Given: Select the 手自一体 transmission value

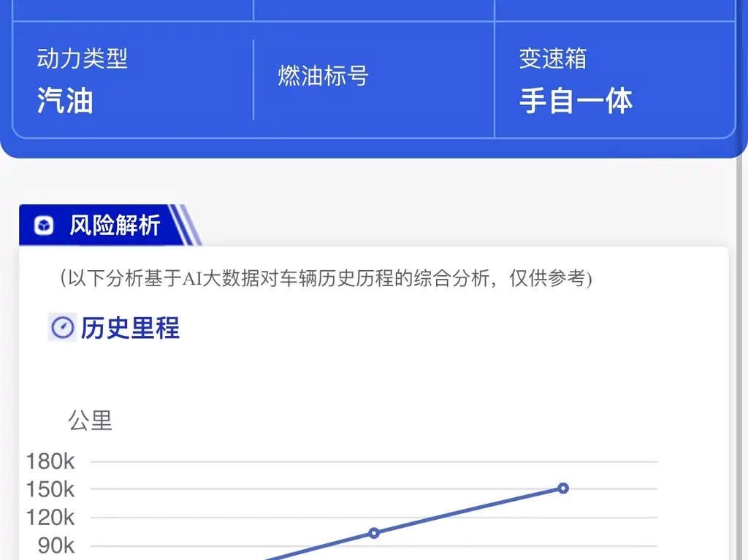Looking at the screenshot, I should coord(576,100).
